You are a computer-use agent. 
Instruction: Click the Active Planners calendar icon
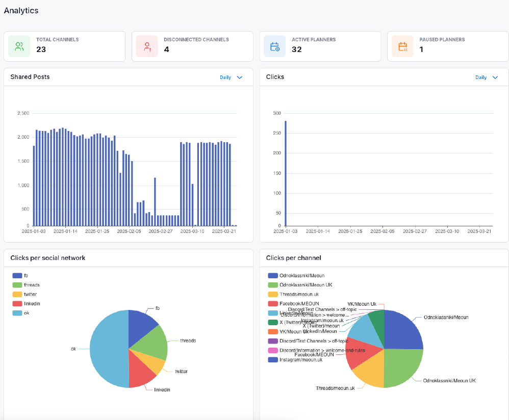click(275, 47)
